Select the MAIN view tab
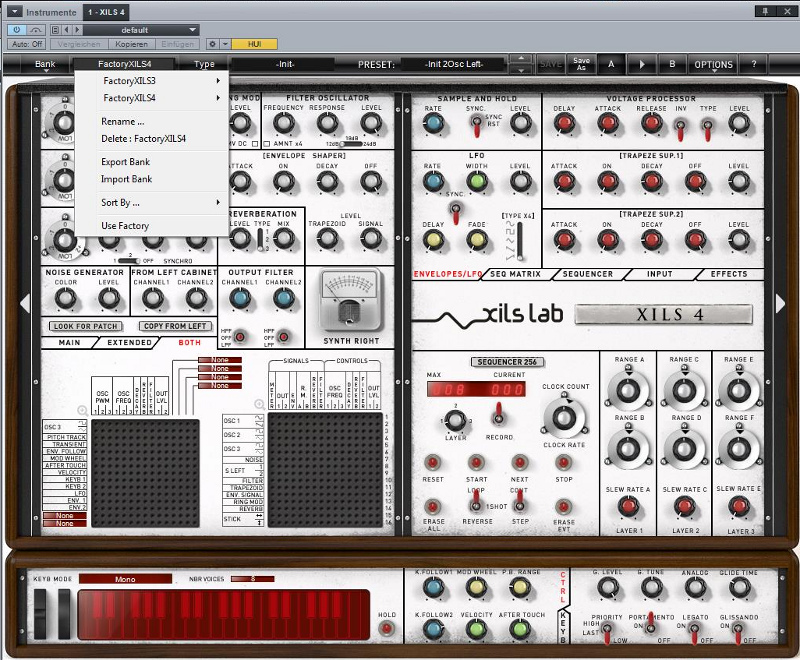 (x=69, y=342)
